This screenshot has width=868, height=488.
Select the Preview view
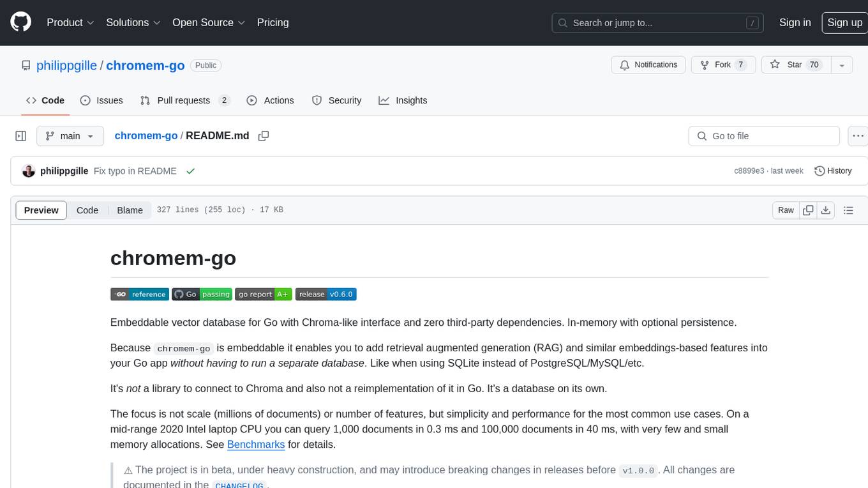(41, 210)
